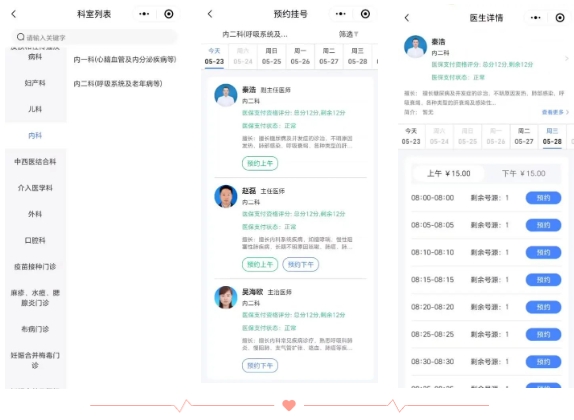Open the more menu on 医生详情 screen

[536, 18]
